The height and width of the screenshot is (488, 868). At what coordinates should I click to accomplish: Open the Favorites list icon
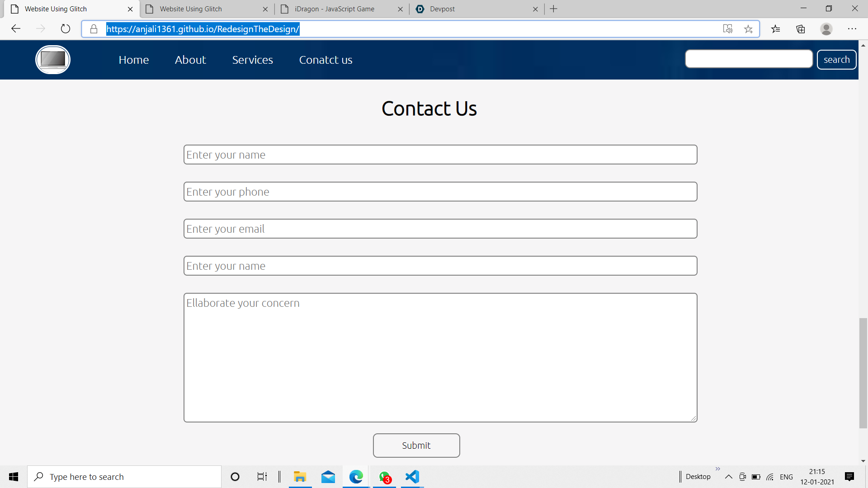[776, 29]
